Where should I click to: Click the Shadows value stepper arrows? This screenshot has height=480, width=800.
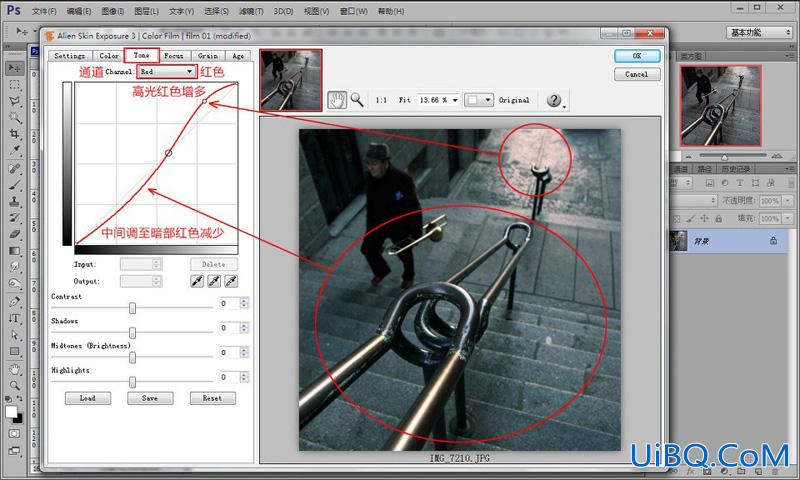(244, 327)
